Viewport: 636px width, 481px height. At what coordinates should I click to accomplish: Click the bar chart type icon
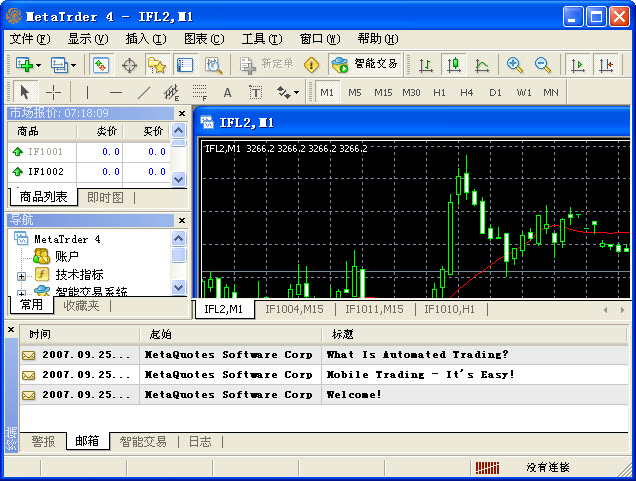coord(426,65)
